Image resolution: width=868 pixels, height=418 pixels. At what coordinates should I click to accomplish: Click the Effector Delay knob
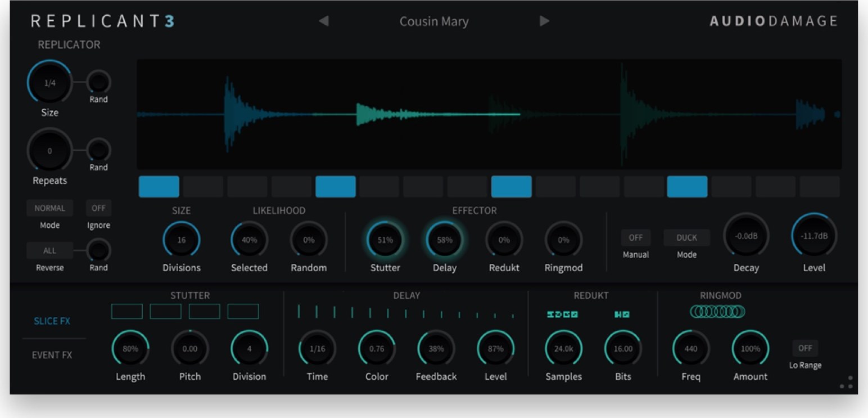(x=445, y=240)
